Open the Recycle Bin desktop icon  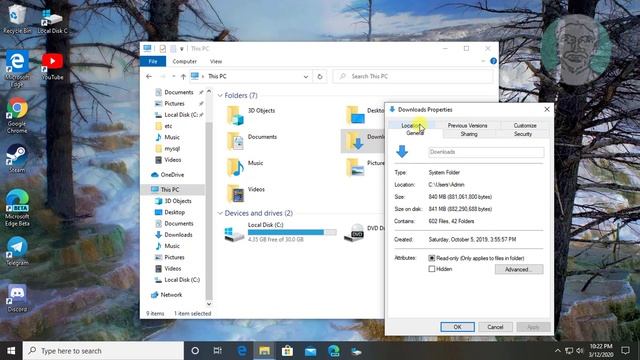coord(16,18)
